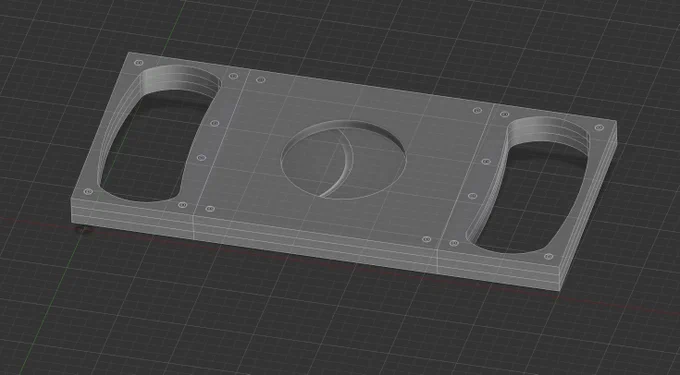Select the left curved finger-slot cutout
This screenshot has height=375, width=680.
coord(158,134)
